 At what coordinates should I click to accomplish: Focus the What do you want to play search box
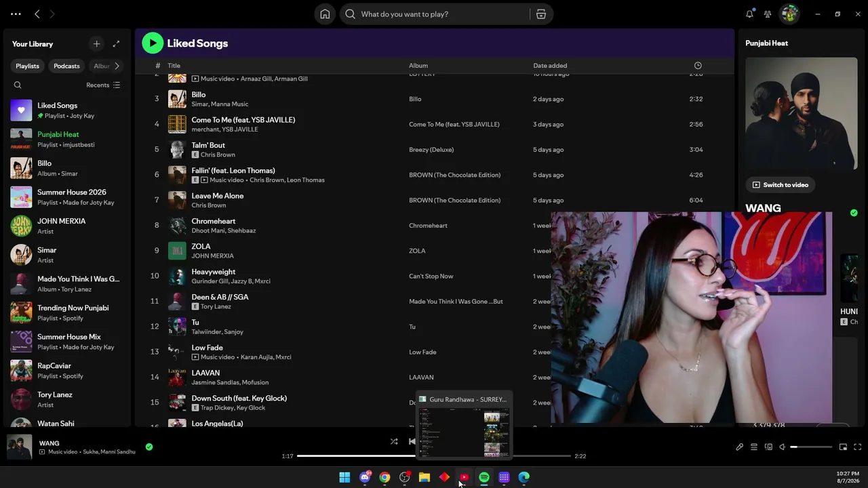click(445, 14)
